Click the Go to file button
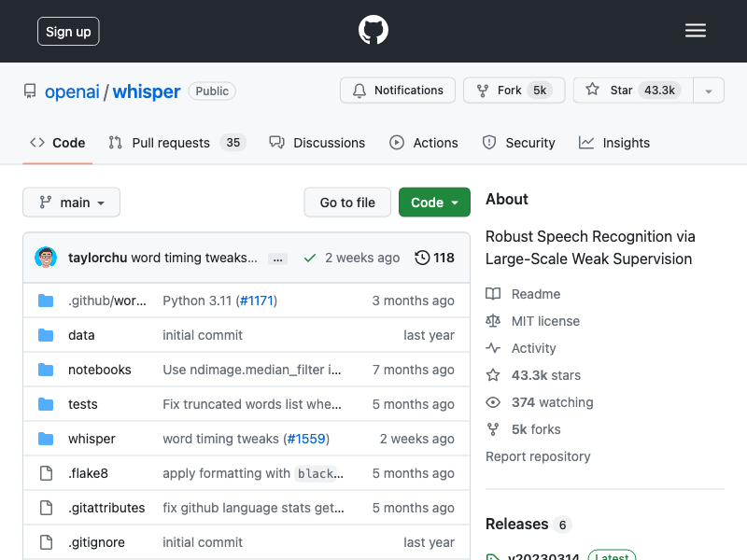Image resolution: width=747 pixels, height=560 pixels. point(347,203)
